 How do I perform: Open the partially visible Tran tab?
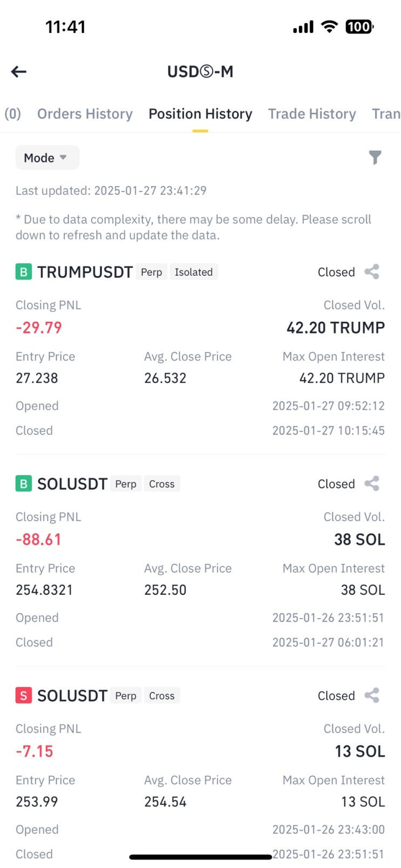coord(386,114)
